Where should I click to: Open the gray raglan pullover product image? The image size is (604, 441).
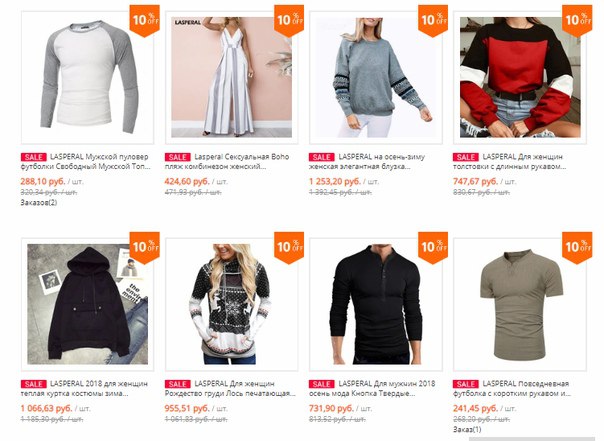[87, 77]
